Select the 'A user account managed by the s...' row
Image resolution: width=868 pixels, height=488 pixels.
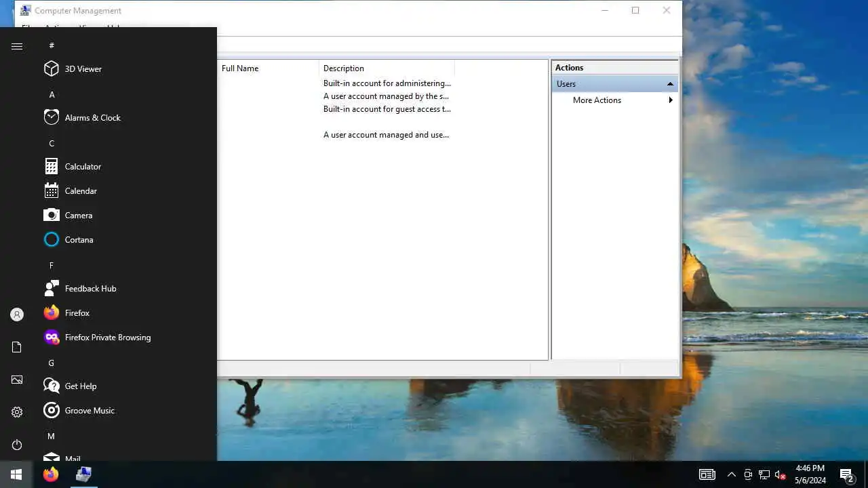(x=386, y=96)
